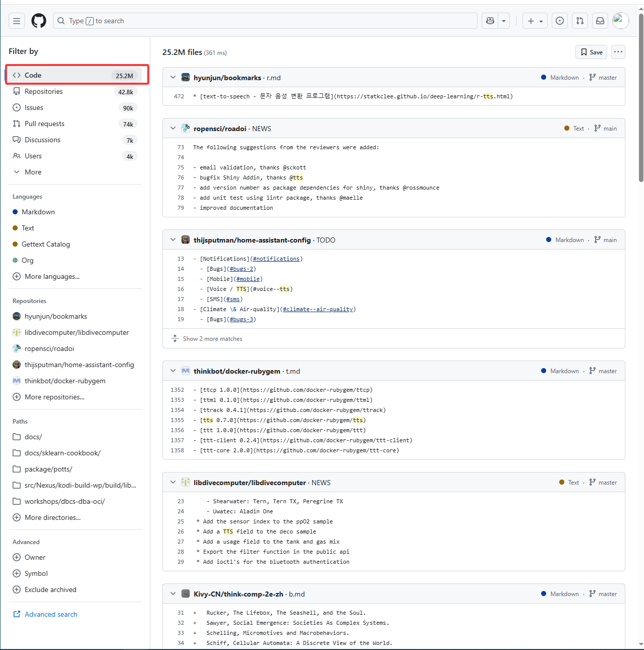Open the hamburger navigation menu
Image resolution: width=644 pixels, height=650 pixels.
click(17, 21)
